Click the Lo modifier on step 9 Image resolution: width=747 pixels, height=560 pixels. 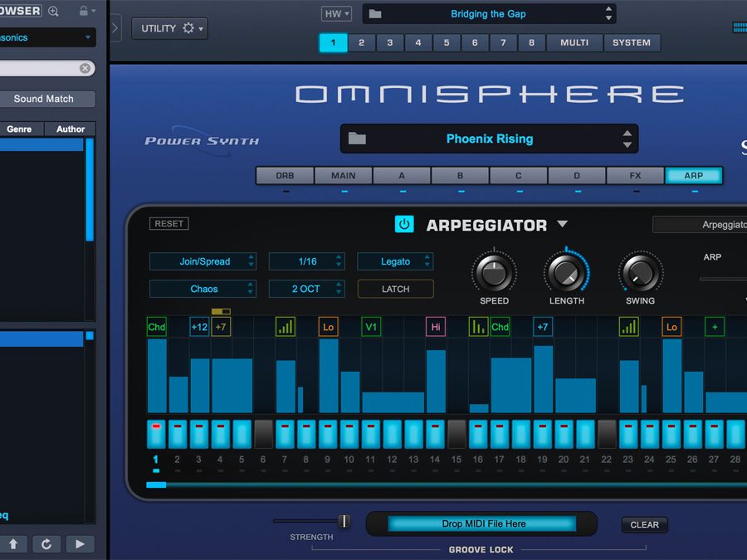click(x=328, y=327)
